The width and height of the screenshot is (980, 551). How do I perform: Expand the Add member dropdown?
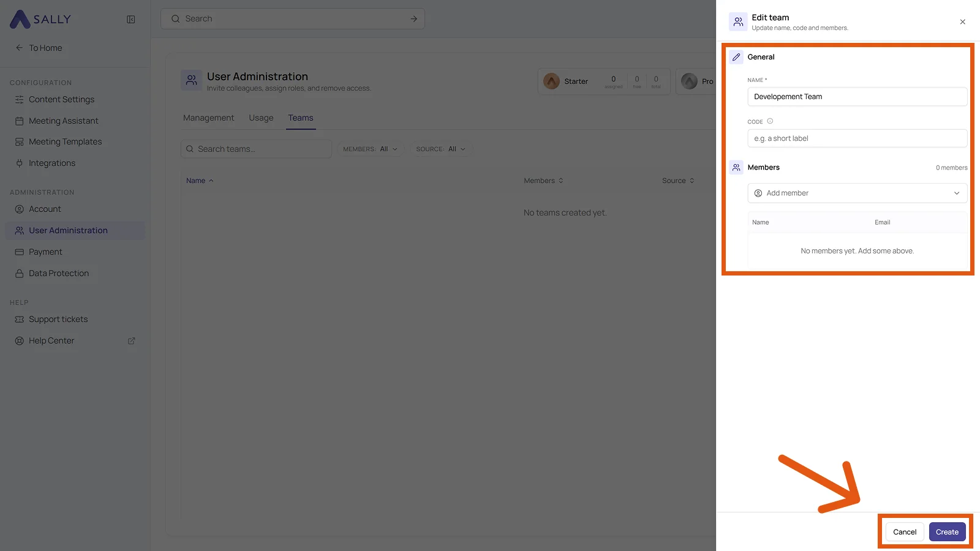857,193
